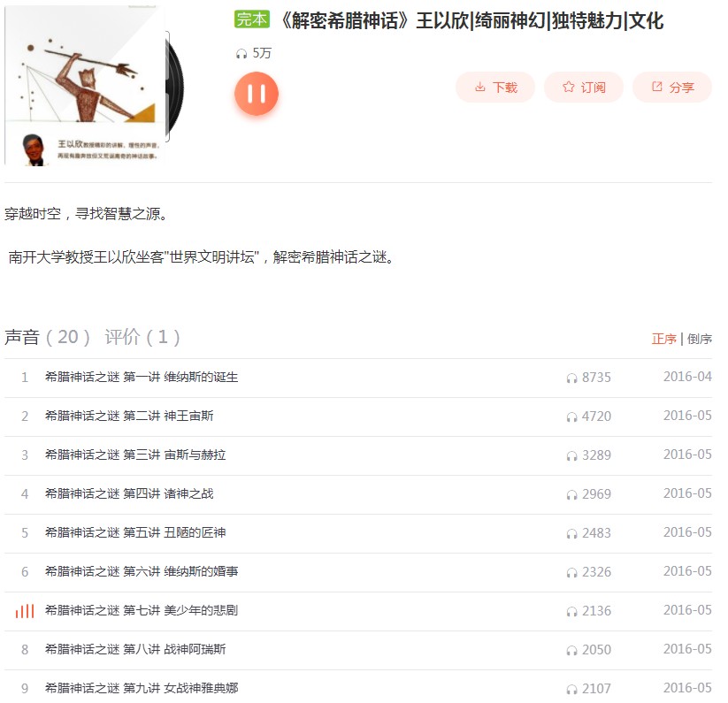The height and width of the screenshot is (703, 728).
Task: Click the download button
Action: (495, 88)
